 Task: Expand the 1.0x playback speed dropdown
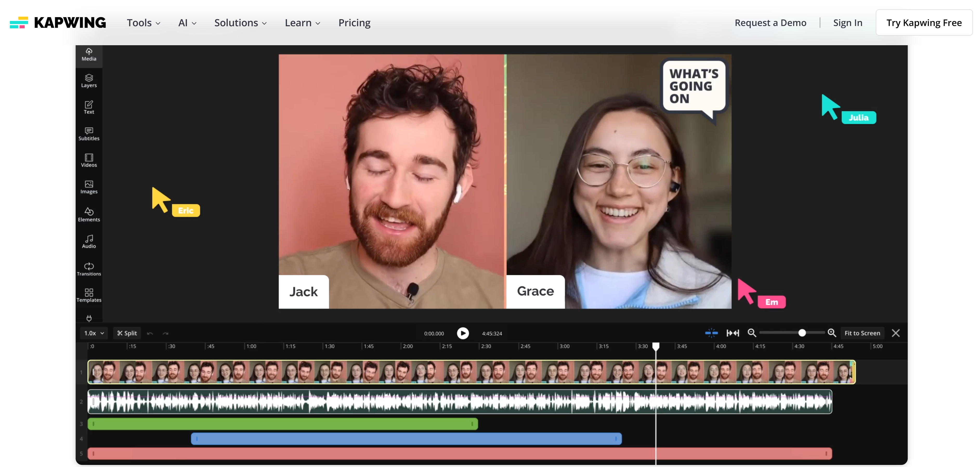point(94,333)
